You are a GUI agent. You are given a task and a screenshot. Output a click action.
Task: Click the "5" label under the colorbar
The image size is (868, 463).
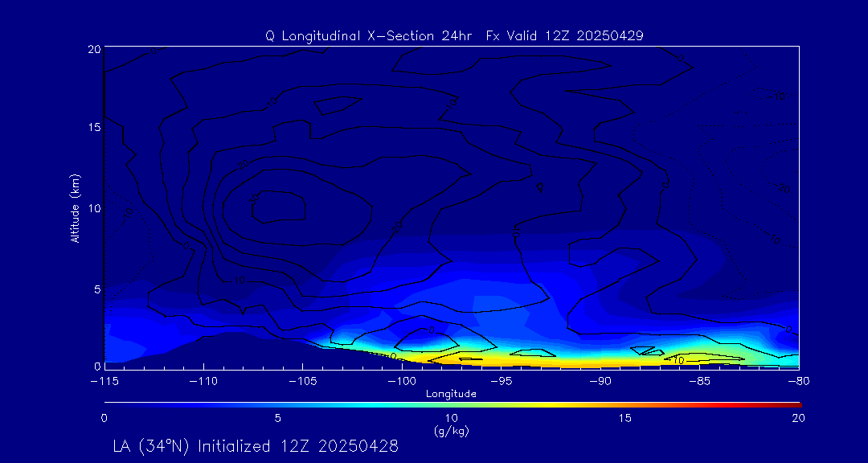tap(278, 418)
